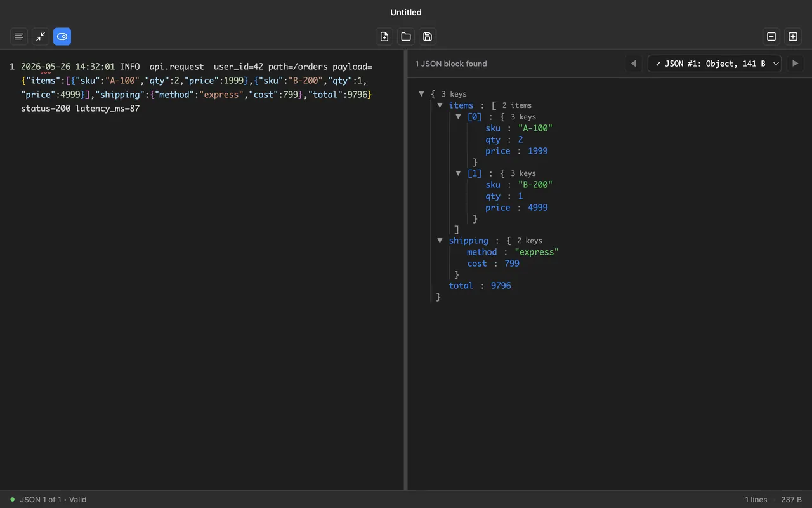Click "latency_ms=87" in the editor
The width and height of the screenshot is (812, 508).
[108, 109]
